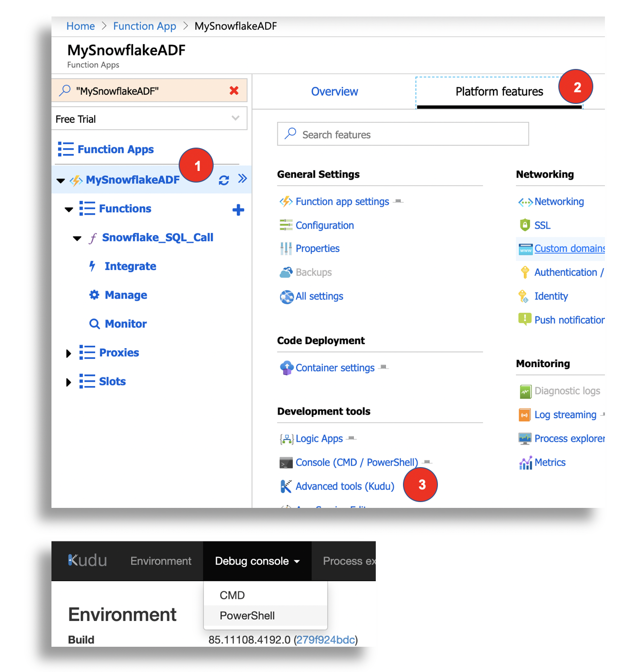The image size is (636, 672).
Task: Open the Logic Apps link
Action: [x=319, y=438]
